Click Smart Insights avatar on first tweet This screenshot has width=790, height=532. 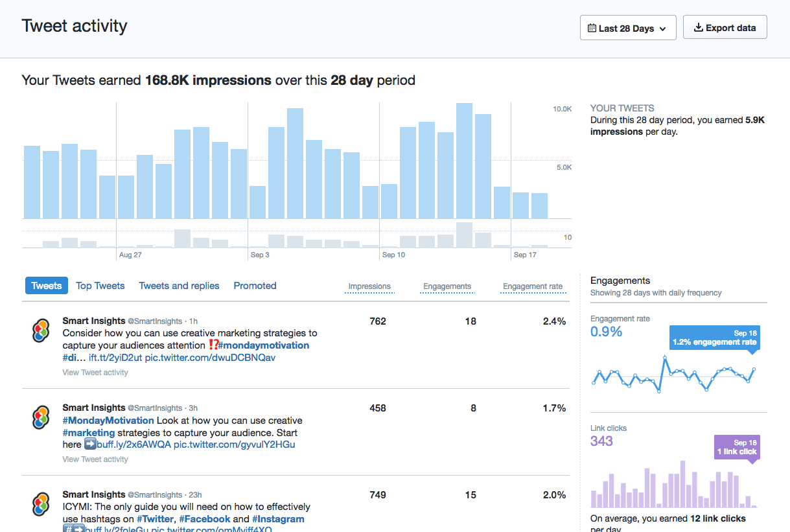41,330
